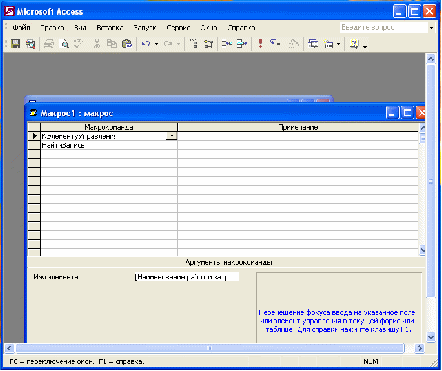The width and height of the screenshot is (442, 371).
Task: Click the Save floppy disk icon
Action: (x=15, y=44)
